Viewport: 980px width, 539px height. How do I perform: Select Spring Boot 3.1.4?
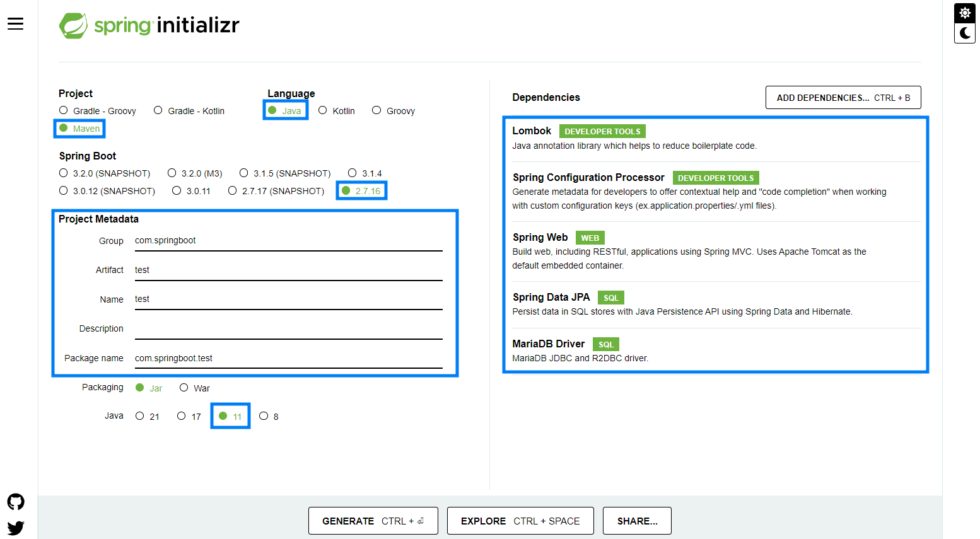tap(365, 173)
